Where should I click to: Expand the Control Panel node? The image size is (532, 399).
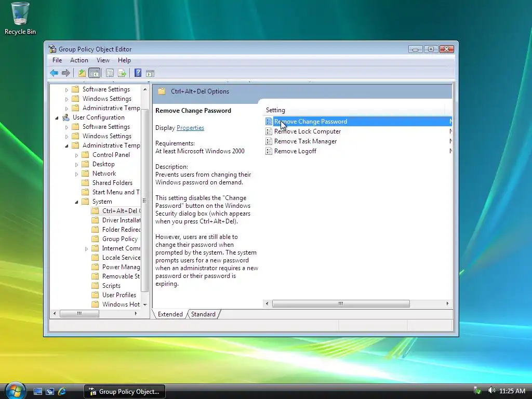point(76,155)
